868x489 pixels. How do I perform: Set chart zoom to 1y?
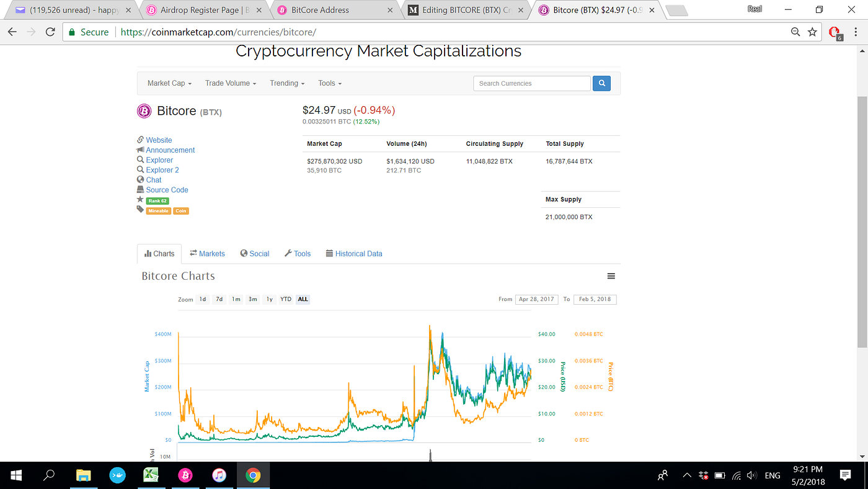tap(269, 299)
